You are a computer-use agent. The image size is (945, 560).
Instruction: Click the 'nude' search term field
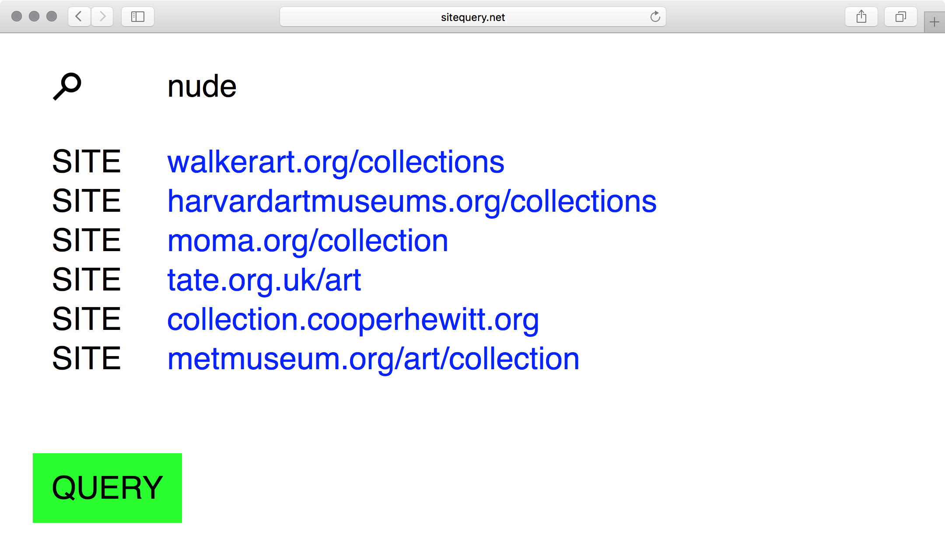click(x=202, y=86)
